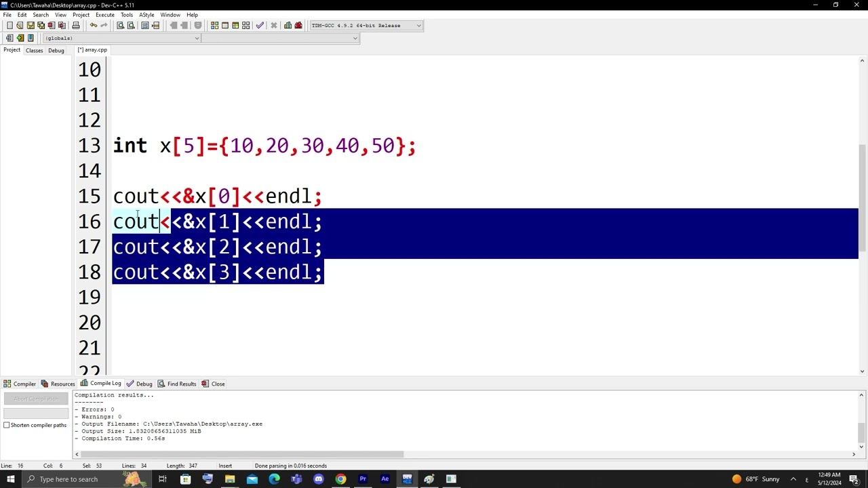Click the Rebuild All toolbar icon
This screenshot has height=488, width=868.
pos(245,26)
